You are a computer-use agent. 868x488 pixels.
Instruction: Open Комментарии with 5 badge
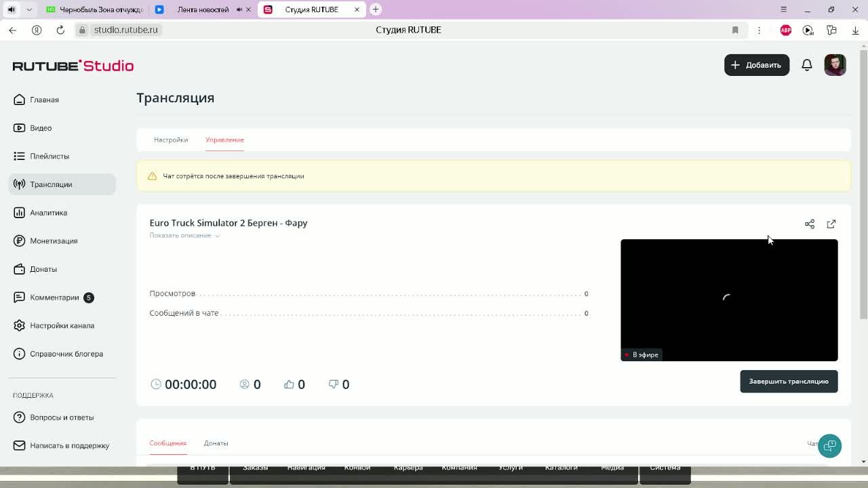(x=62, y=298)
